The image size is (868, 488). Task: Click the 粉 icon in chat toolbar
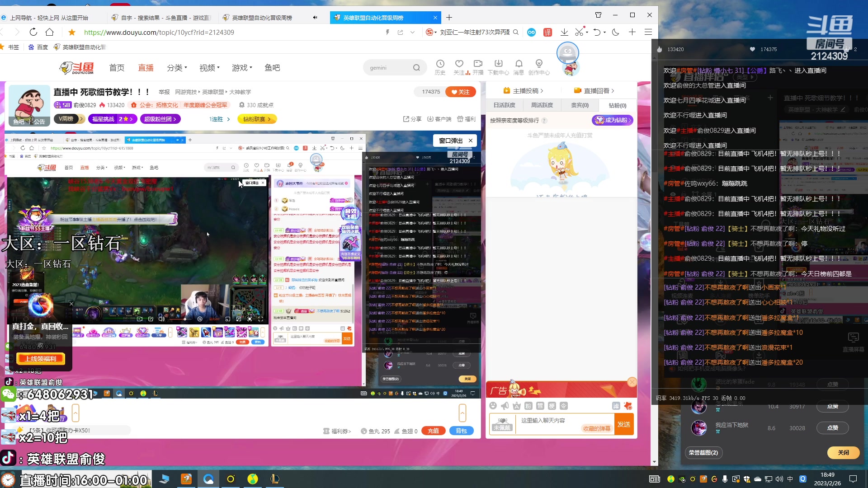coord(528,406)
